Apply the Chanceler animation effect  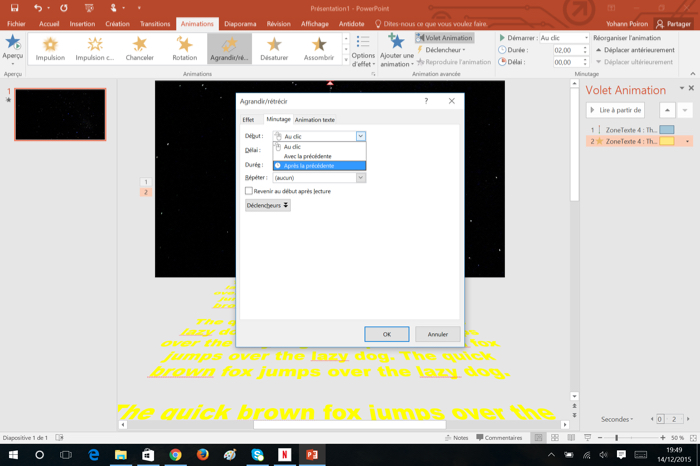click(140, 48)
